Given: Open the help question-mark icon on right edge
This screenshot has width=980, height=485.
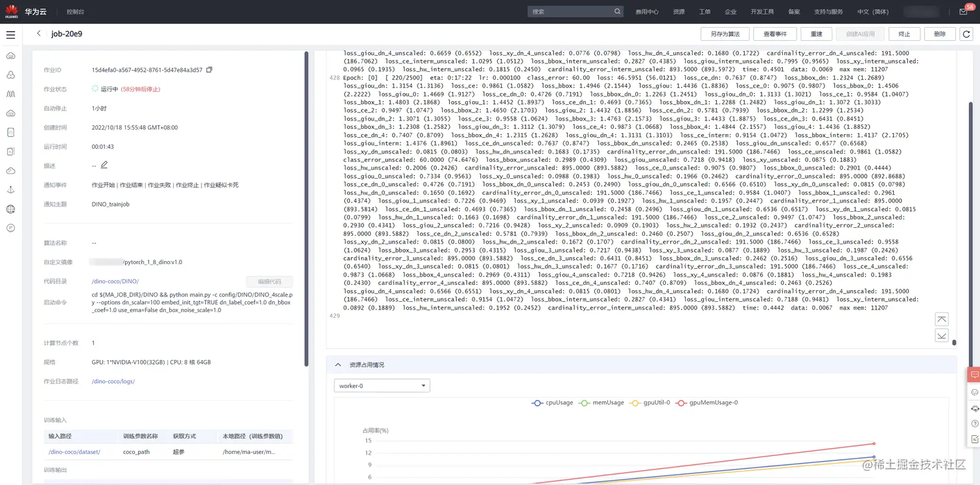Looking at the screenshot, I should coord(974,423).
